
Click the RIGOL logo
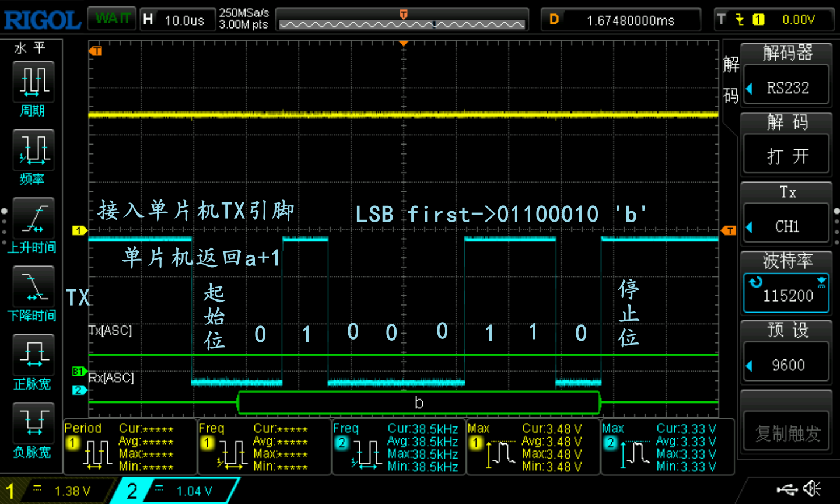42,20
